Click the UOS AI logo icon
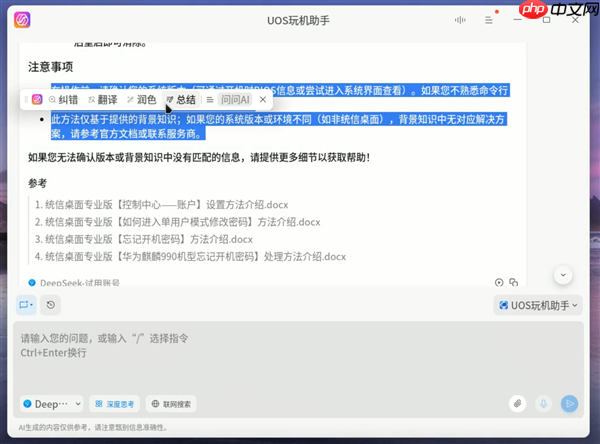 click(x=22, y=20)
